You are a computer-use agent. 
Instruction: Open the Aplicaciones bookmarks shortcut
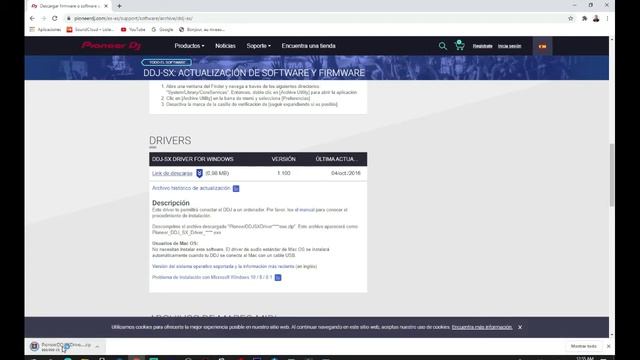click(45, 29)
